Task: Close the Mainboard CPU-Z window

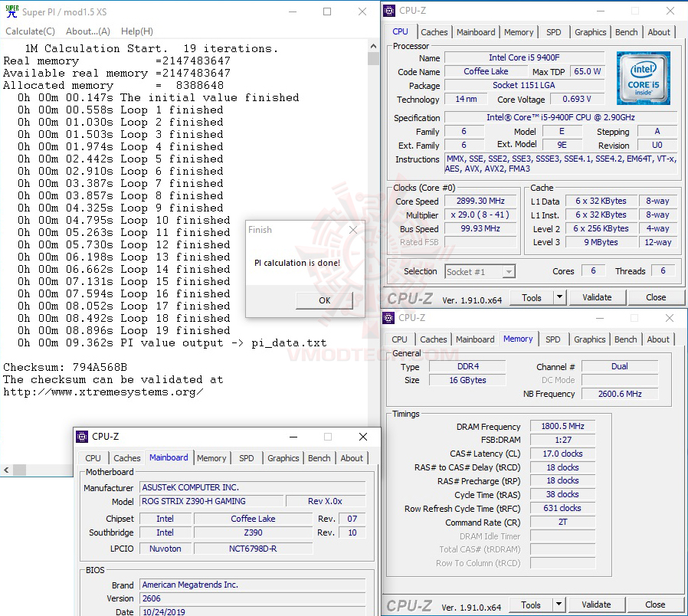Action: point(363,437)
